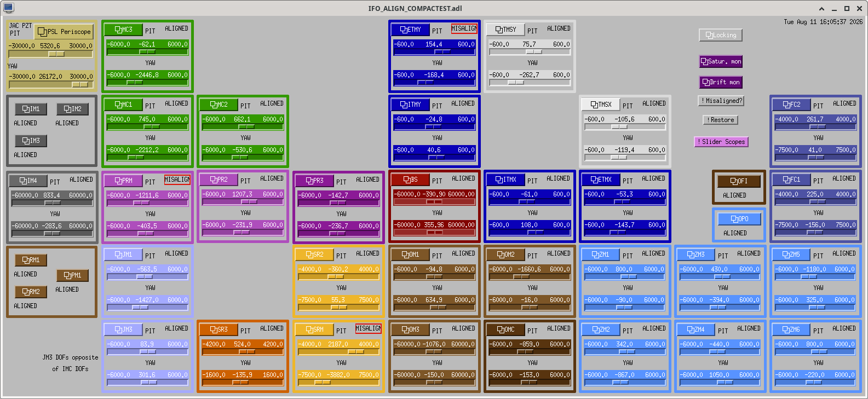This screenshot has height=399, width=868.
Task: Open the OM3 related display
Action: pos(410,329)
